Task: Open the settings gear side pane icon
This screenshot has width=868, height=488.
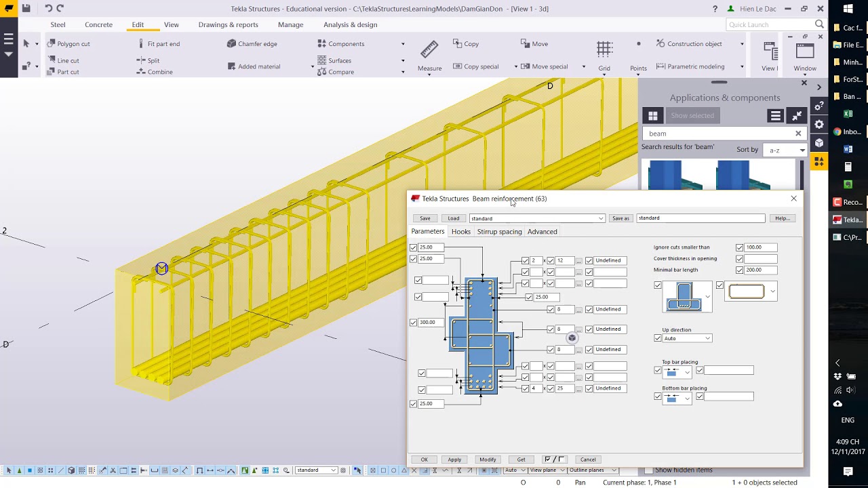Action: [x=819, y=125]
